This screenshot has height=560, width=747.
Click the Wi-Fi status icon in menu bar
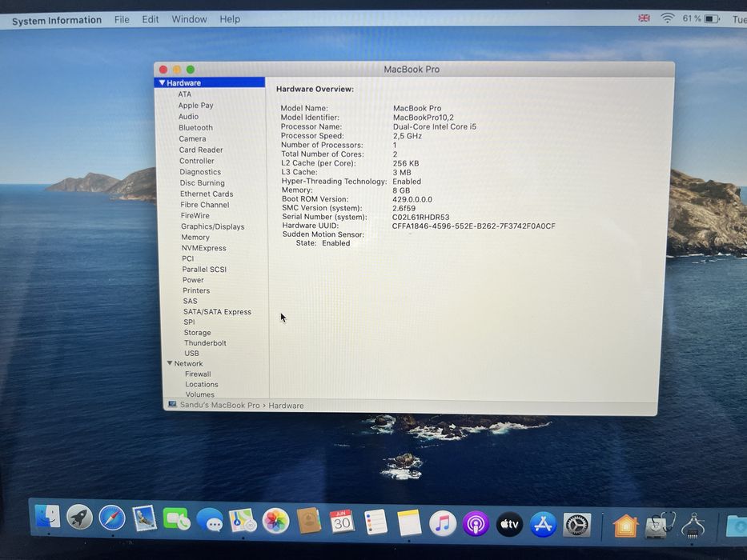coord(667,18)
